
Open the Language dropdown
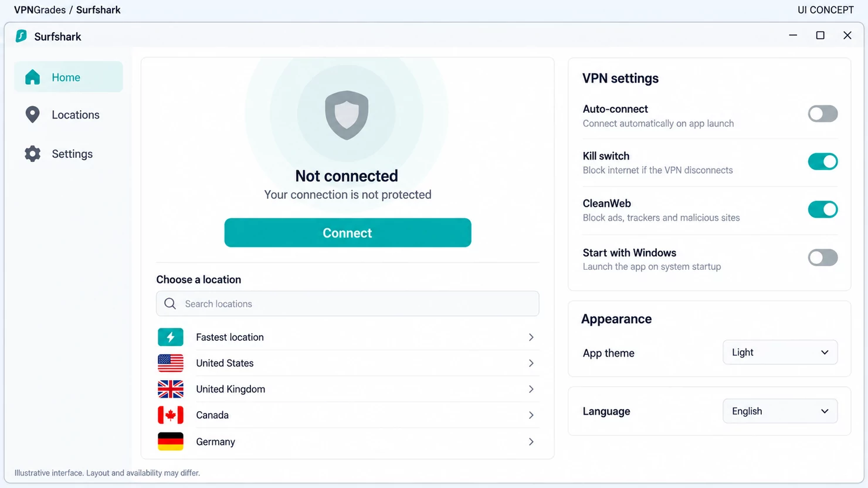click(780, 411)
